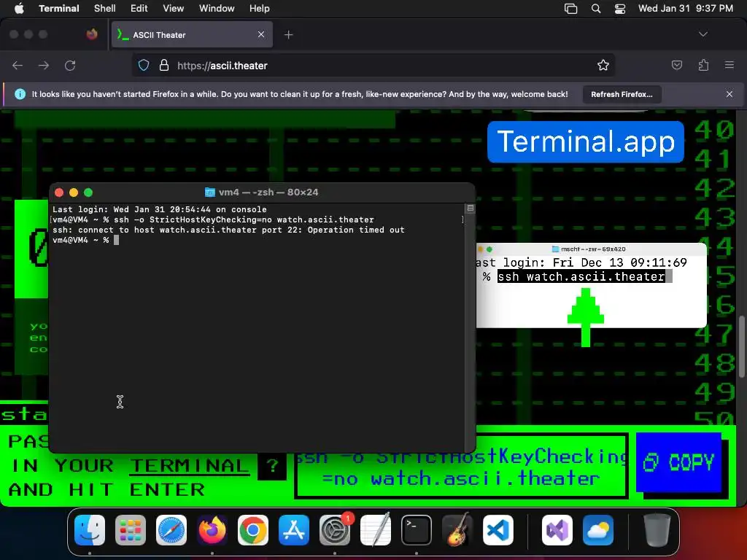The height and width of the screenshot is (560, 747).
Task: Open GarageBand from the Dock
Action: click(x=457, y=530)
